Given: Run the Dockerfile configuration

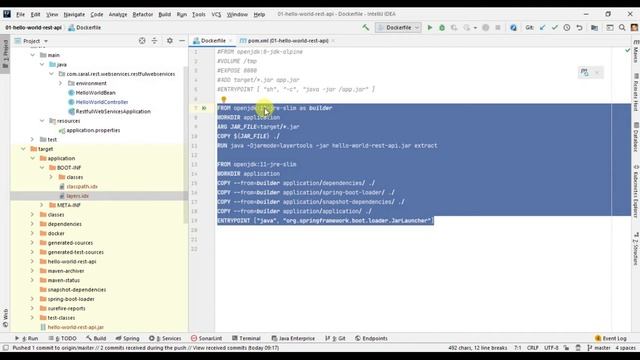Looking at the screenshot, I should (x=429, y=27).
